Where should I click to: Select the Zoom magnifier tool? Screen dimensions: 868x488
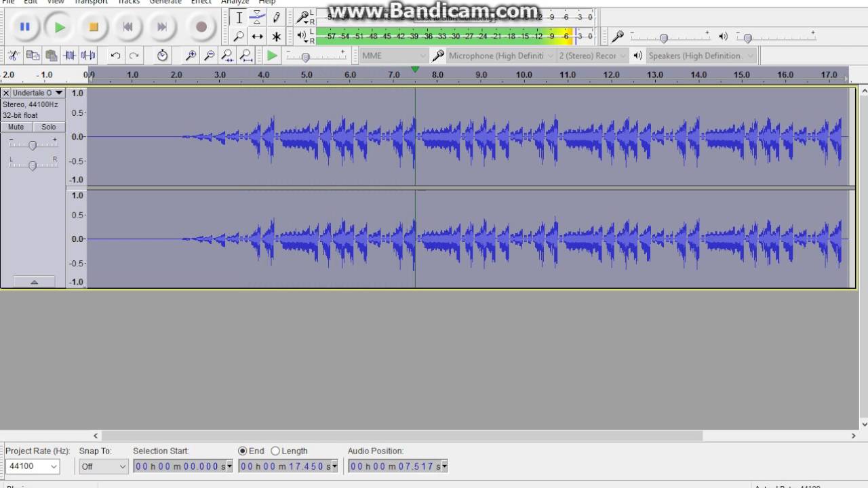(239, 37)
